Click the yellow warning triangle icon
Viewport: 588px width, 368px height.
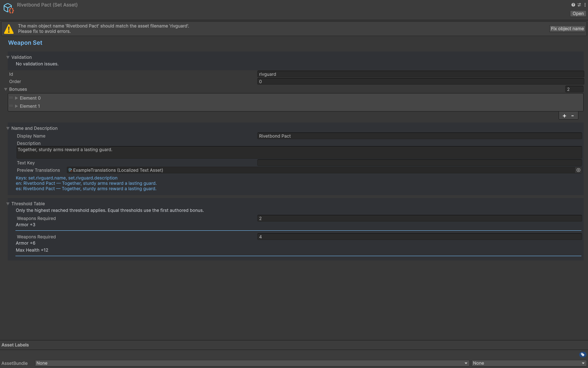[9, 29]
